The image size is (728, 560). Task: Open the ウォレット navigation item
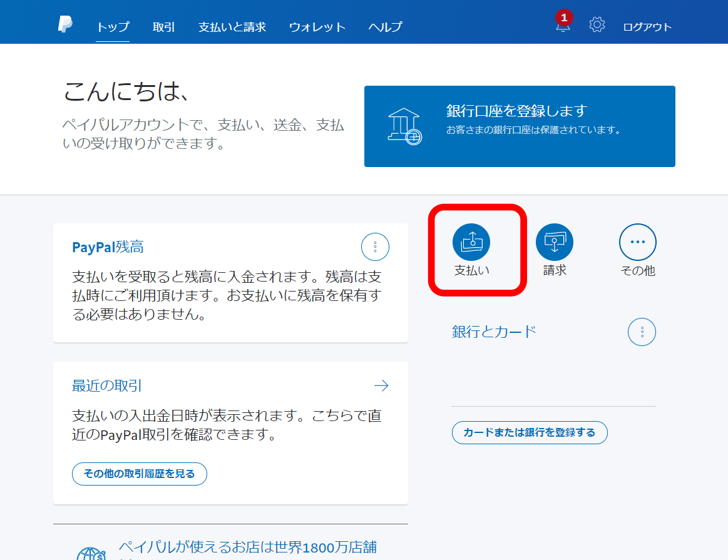(317, 27)
